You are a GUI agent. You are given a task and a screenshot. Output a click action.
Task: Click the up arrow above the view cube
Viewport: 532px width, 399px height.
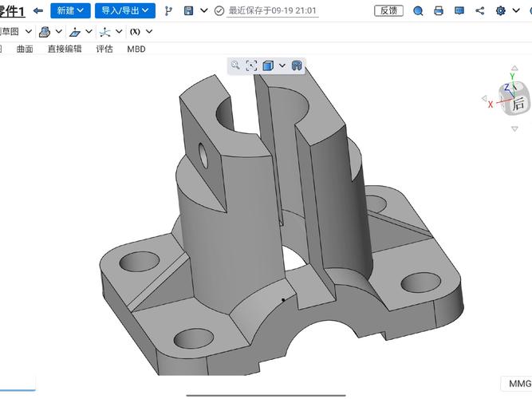[514, 68]
